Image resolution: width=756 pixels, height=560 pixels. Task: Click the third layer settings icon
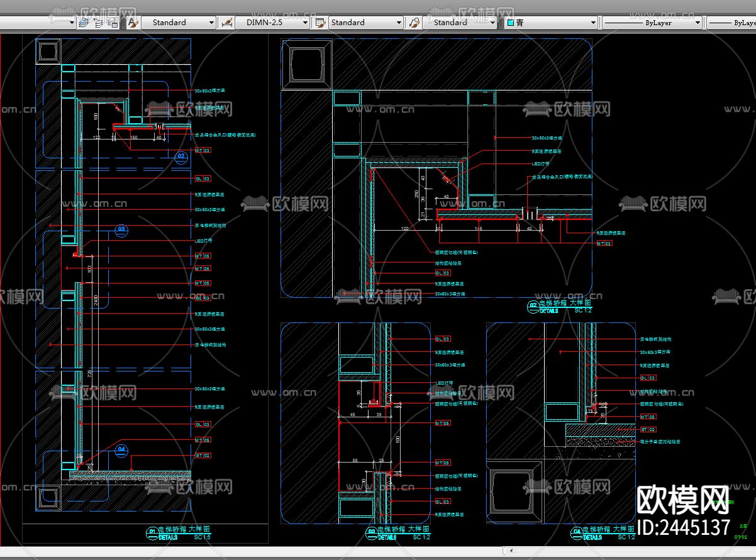coord(113,23)
